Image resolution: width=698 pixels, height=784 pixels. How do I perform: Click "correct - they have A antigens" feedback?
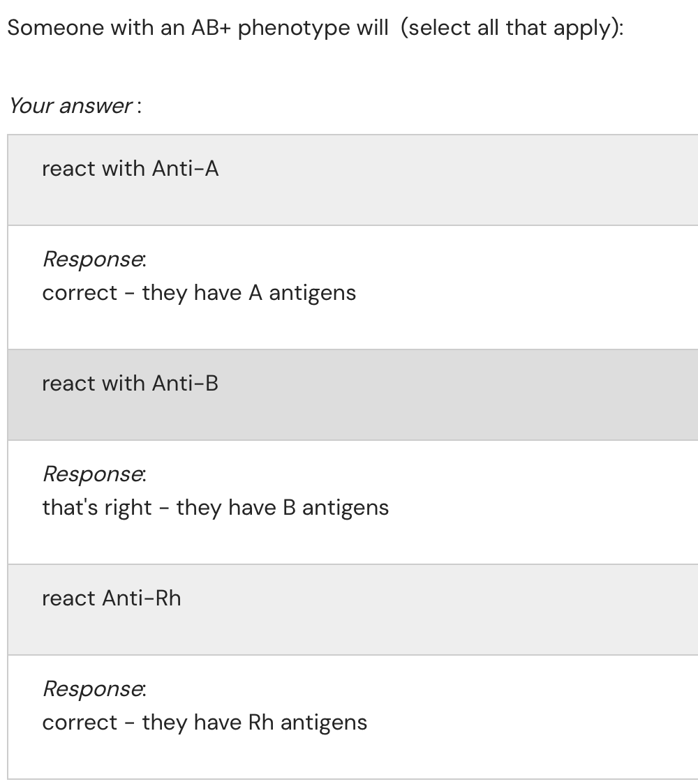point(199,293)
